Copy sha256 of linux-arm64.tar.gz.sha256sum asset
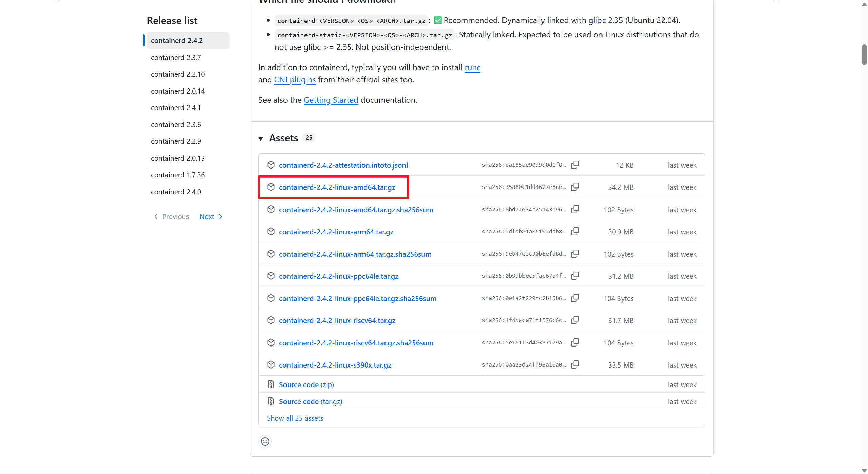Viewport: 868px width, 474px height. click(575, 254)
